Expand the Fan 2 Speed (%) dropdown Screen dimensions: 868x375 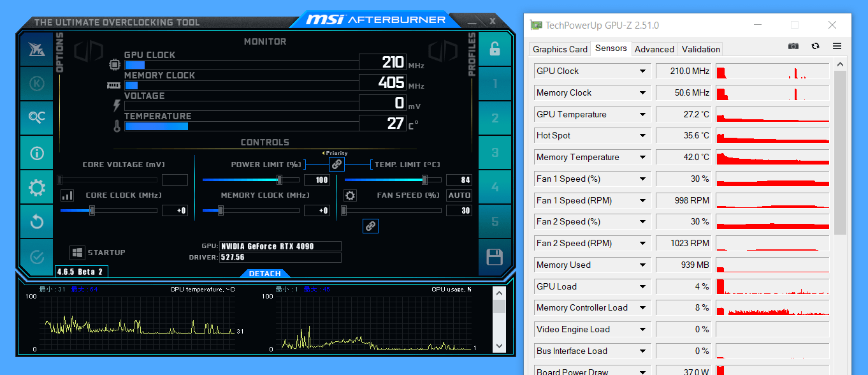click(x=642, y=222)
